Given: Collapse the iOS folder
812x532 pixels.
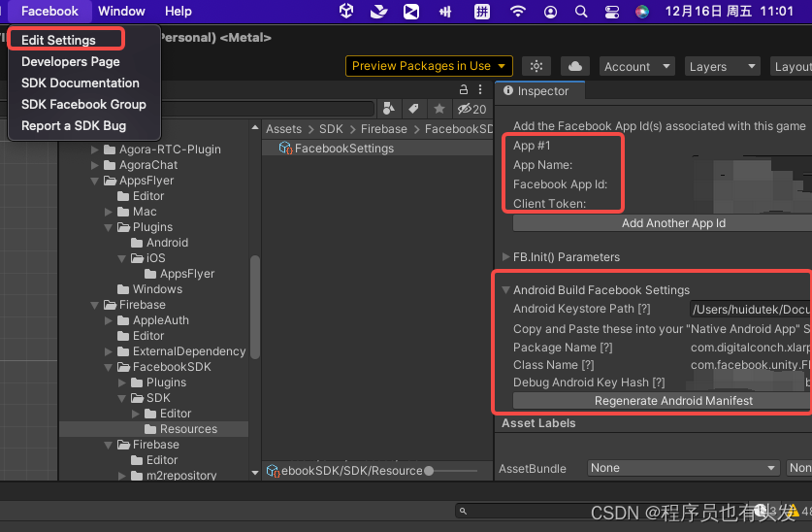Looking at the screenshot, I should point(121,258).
